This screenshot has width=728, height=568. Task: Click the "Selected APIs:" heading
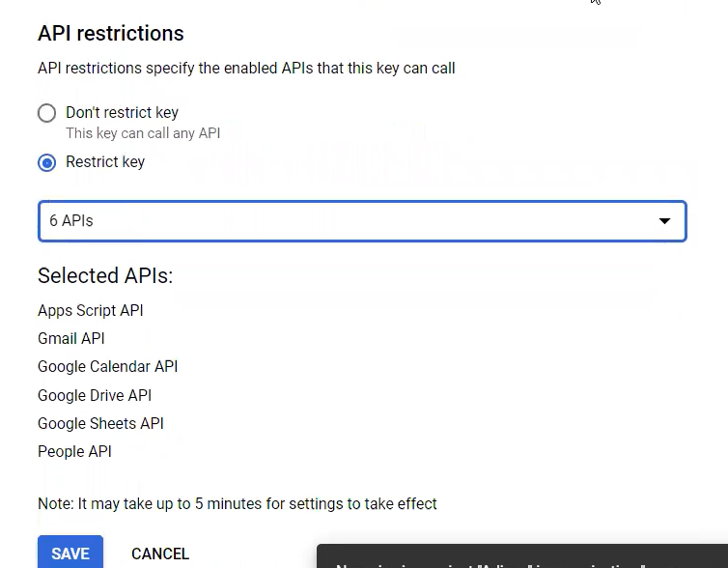[105, 275]
